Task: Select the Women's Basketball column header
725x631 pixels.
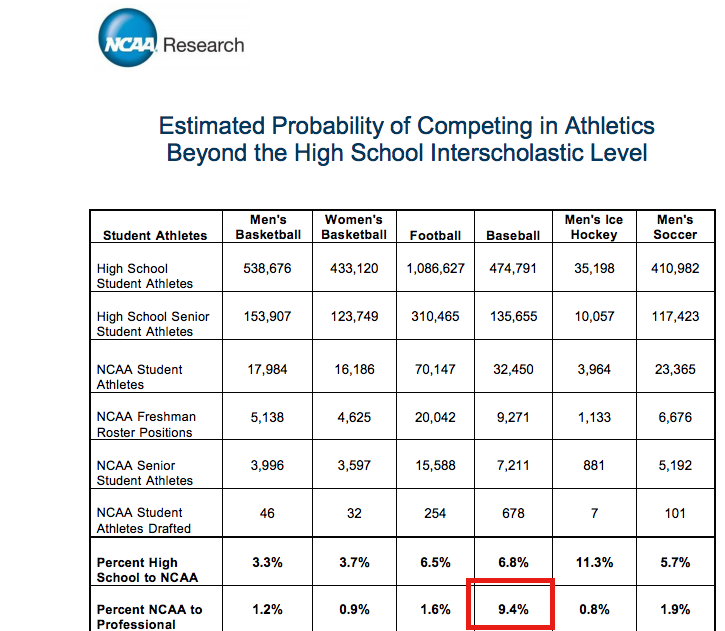Action: pyautogui.click(x=354, y=227)
